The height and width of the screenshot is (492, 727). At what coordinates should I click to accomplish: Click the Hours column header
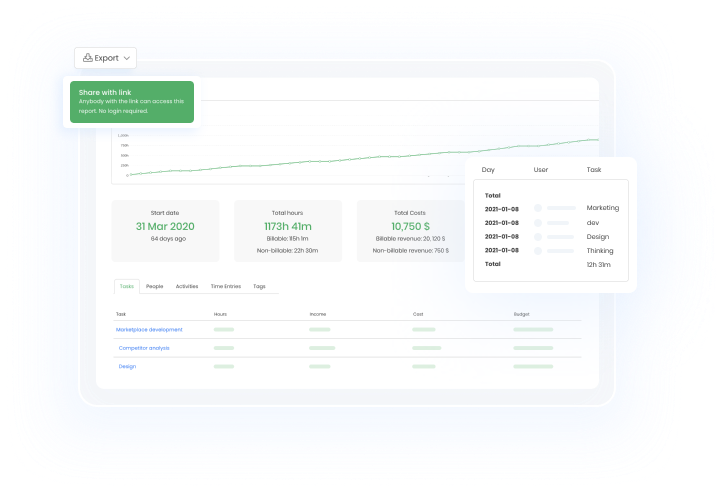pyautogui.click(x=220, y=314)
